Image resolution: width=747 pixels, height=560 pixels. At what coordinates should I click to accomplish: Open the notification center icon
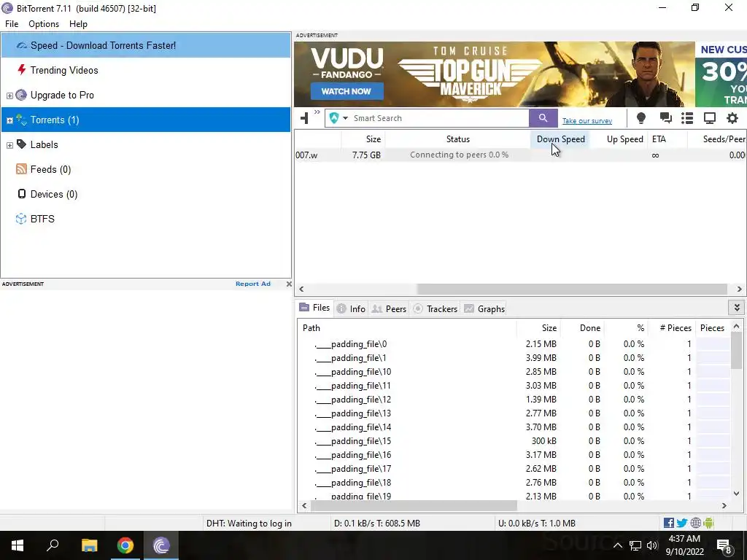(x=724, y=545)
